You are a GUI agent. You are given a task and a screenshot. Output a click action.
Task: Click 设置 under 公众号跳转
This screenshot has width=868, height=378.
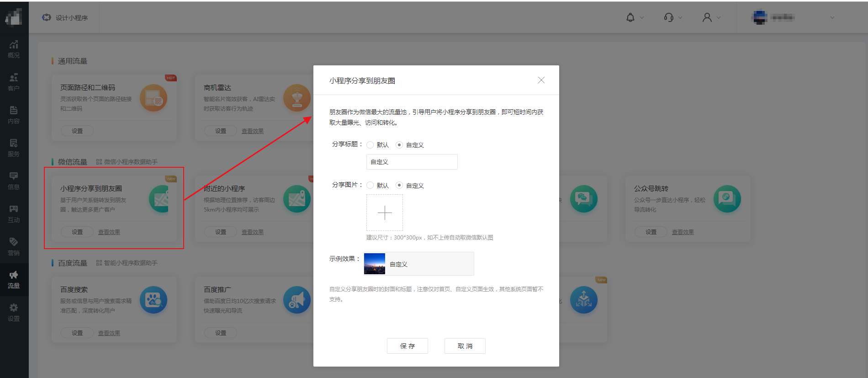pos(651,232)
